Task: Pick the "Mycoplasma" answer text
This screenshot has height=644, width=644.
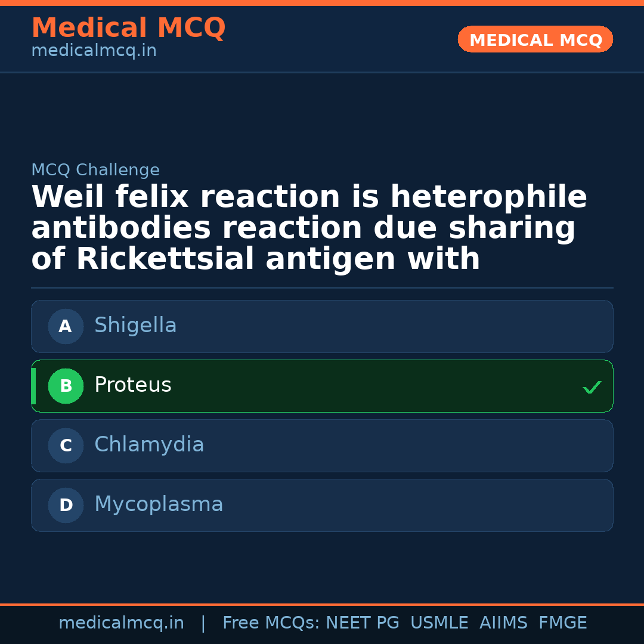Action: 159,504
